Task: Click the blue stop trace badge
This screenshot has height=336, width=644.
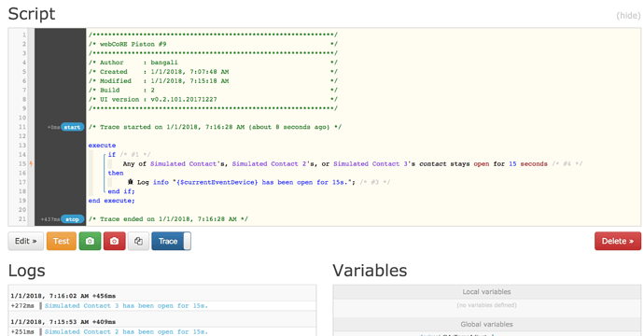Action: click(72, 219)
